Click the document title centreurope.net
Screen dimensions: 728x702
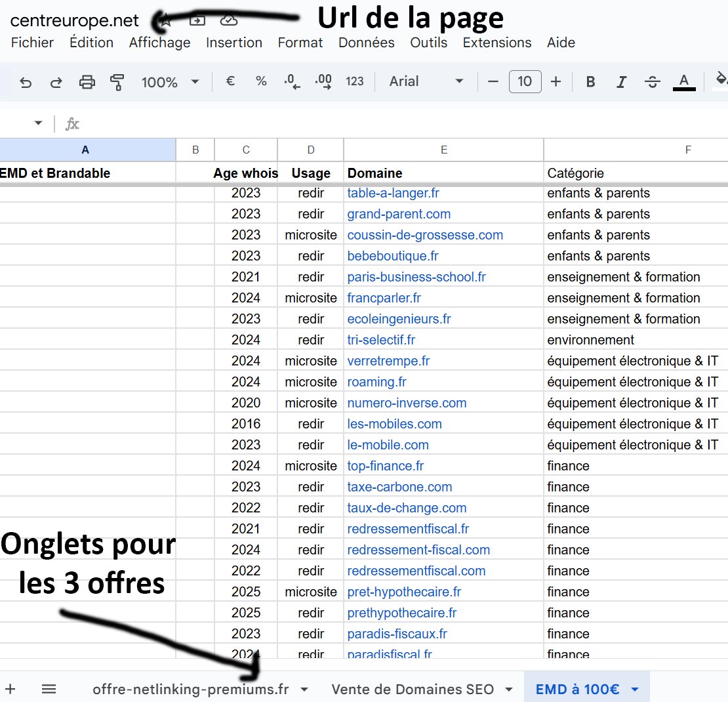(x=74, y=20)
